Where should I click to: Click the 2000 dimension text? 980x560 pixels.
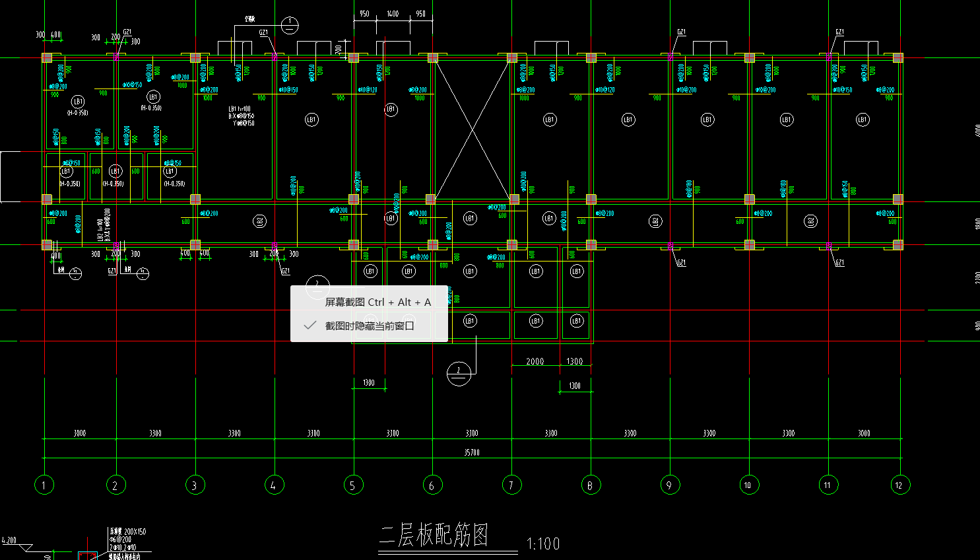[535, 361]
